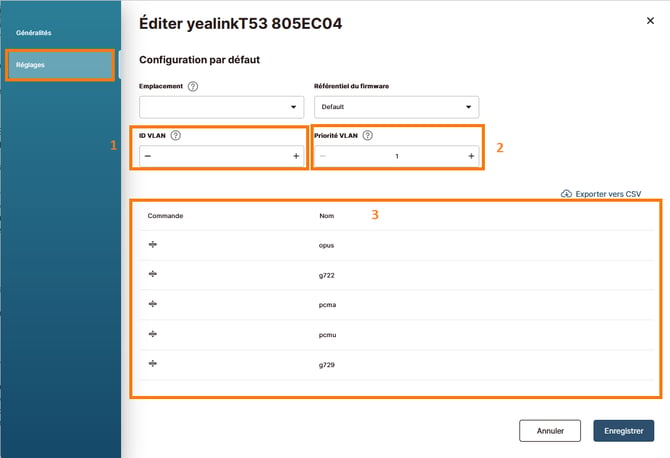The image size is (670, 458).
Task: Click the help icon next to Emplacement
Action: (193, 86)
